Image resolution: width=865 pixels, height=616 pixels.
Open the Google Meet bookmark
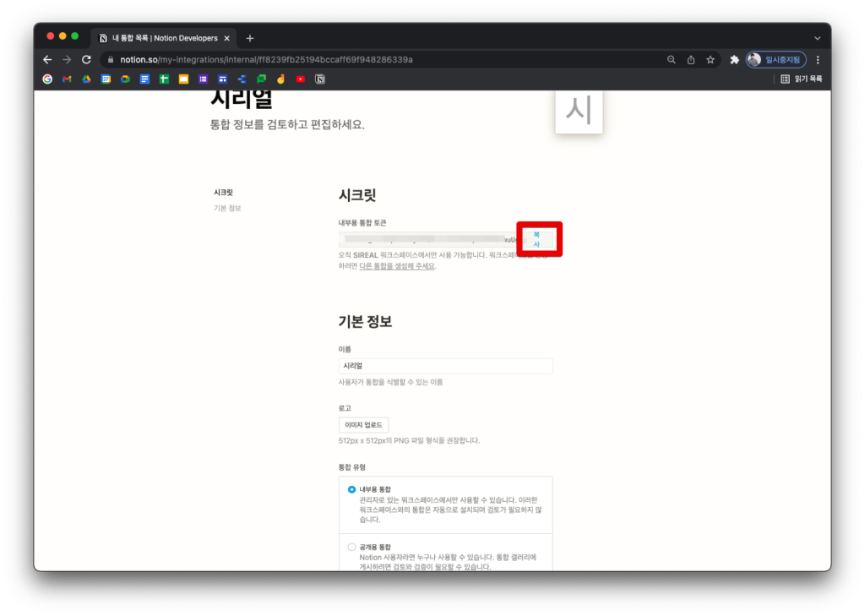[125, 79]
